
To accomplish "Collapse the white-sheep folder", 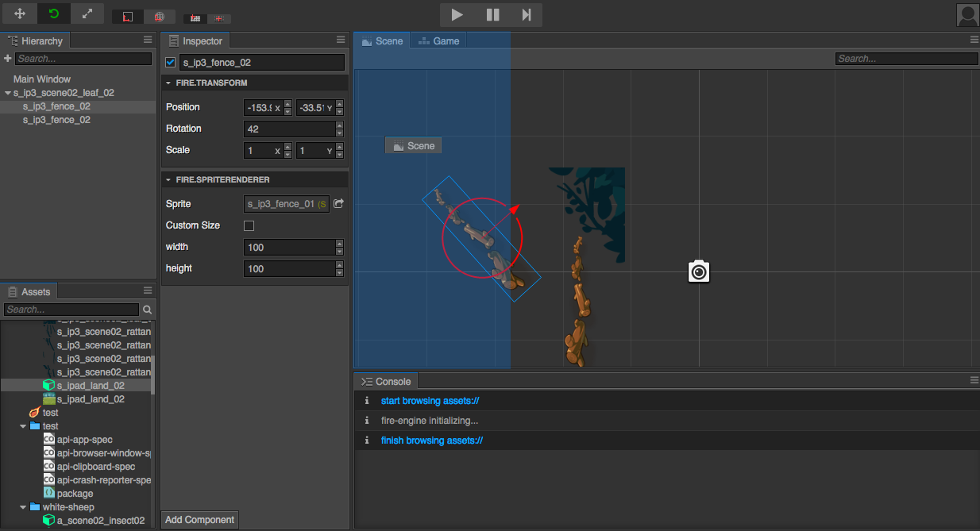I will pyautogui.click(x=23, y=507).
